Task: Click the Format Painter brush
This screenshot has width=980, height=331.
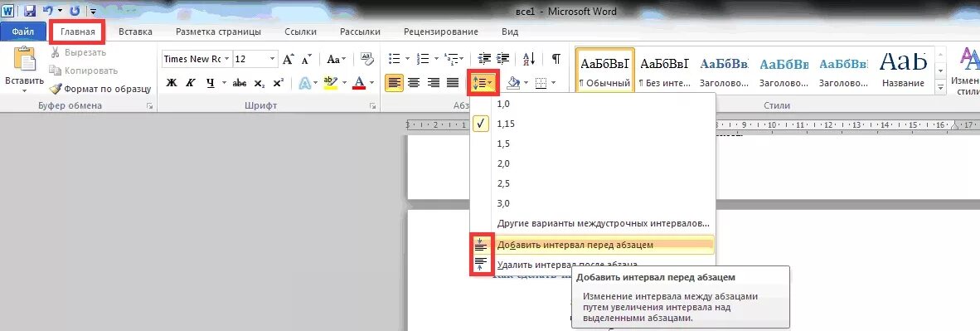Action: click(x=56, y=89)
